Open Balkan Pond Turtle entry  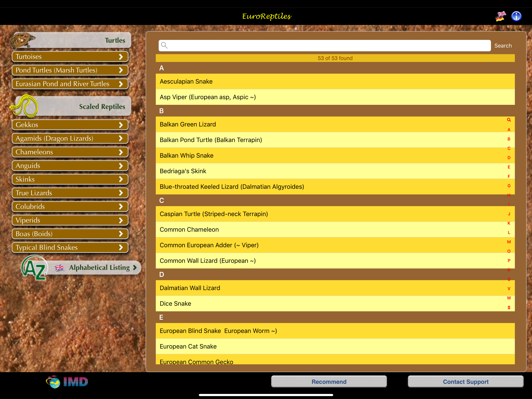click(x=335, y=140)
